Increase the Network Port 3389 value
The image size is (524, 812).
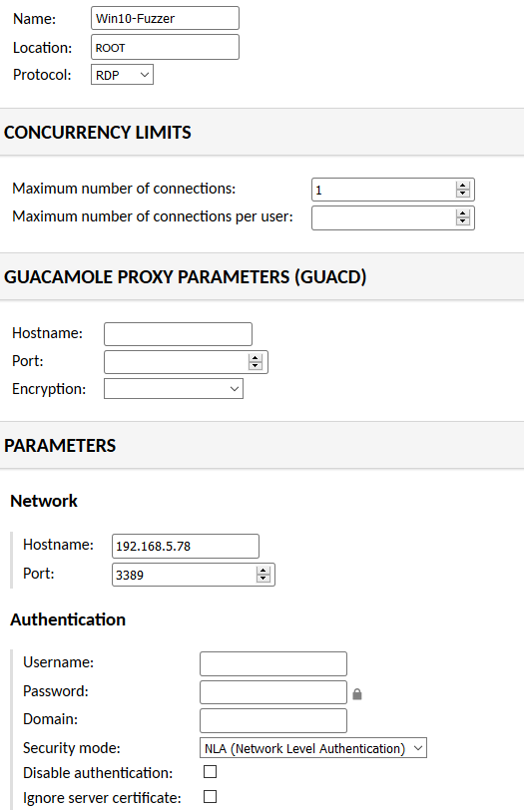263,571
